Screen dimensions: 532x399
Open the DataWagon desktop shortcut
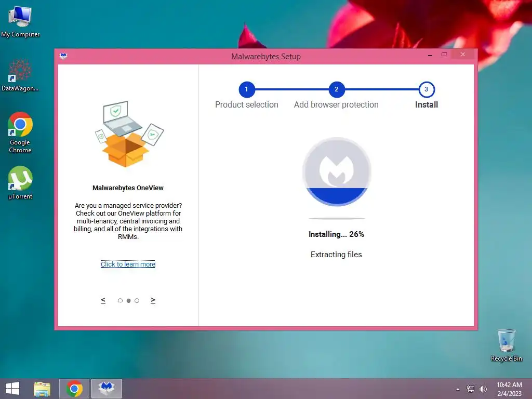click(x=20, y=75)
